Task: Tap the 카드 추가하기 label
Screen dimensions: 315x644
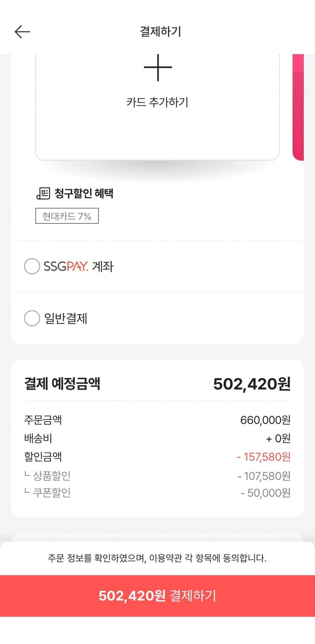Action: [x=157, y=102]
